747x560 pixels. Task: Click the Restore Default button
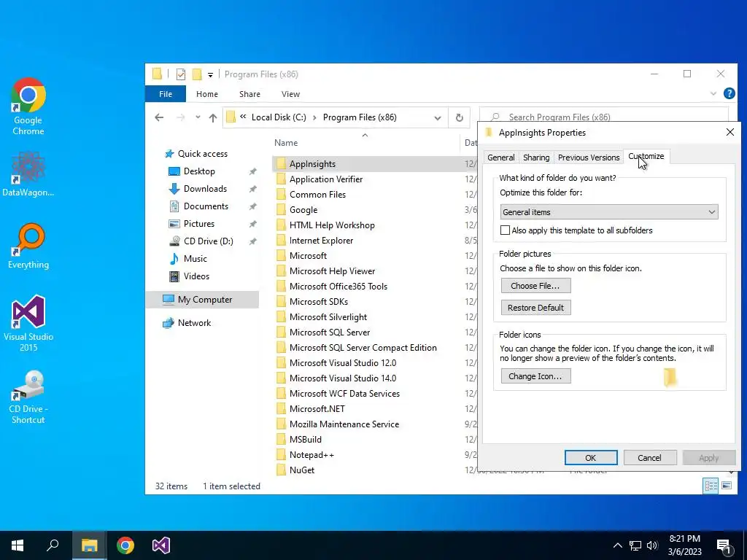click(x=535, y=308)
